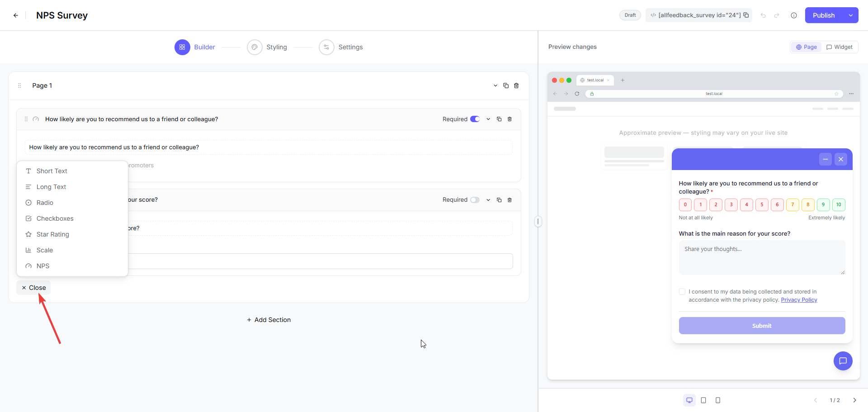
Task: Add a Radio field
Action: click(72, 203)
